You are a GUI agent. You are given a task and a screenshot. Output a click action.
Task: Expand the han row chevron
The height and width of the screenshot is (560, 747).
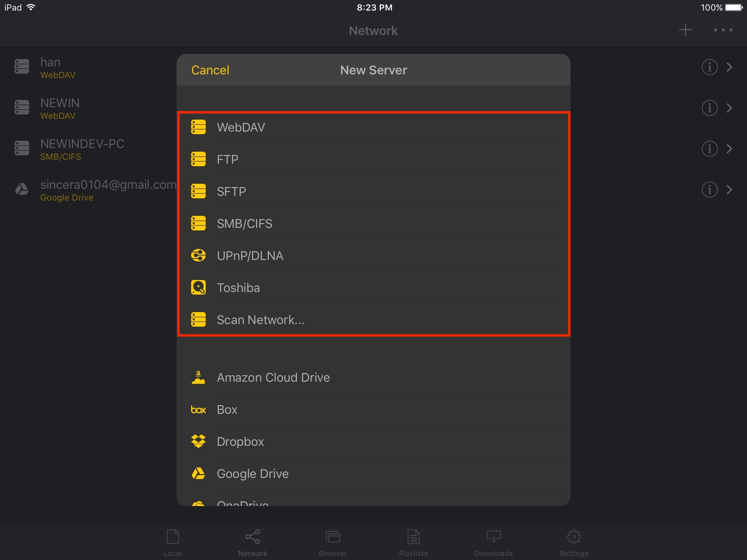click(729, 67)
